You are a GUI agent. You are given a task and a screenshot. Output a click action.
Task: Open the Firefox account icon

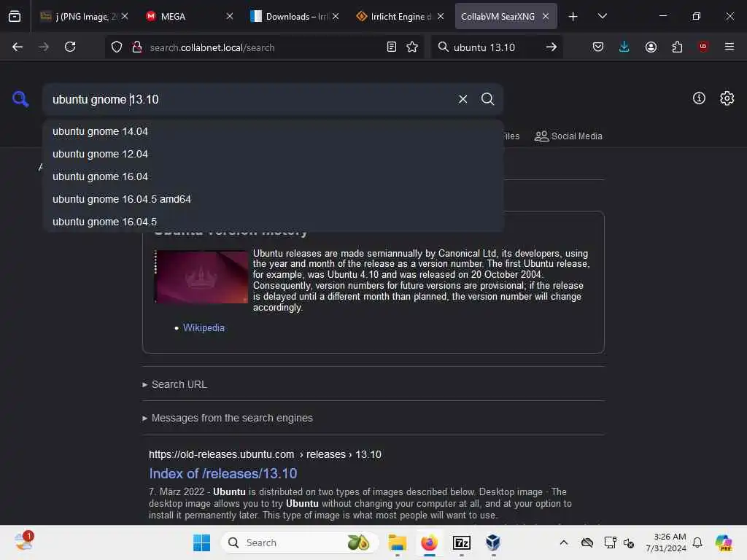pyautogui.click(x=651, y=47)
